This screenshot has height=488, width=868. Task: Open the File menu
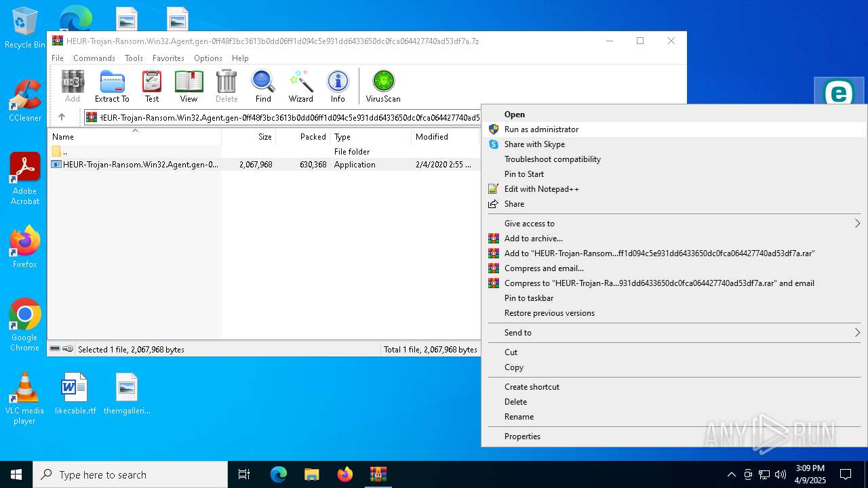click(x=58, y=58)
